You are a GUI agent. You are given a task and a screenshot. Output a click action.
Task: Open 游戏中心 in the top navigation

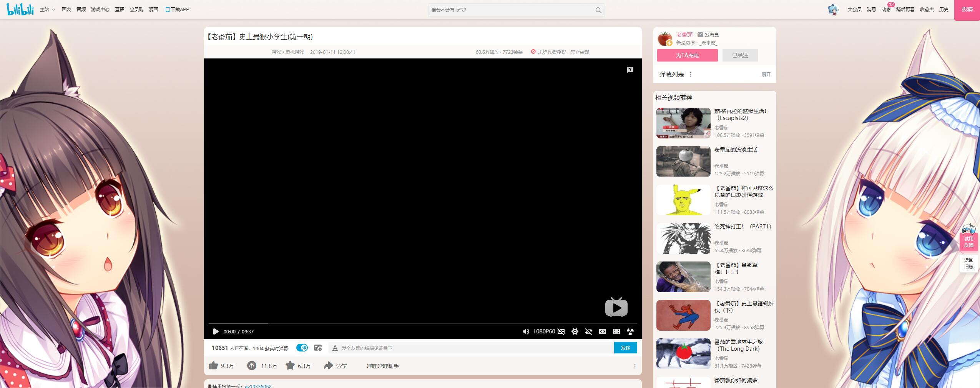click(100, 10)
